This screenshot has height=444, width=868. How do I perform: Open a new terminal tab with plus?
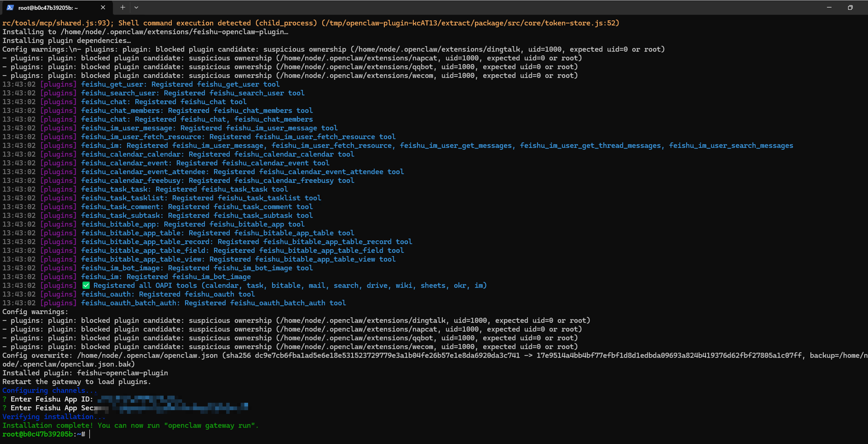tap(123, 7)
